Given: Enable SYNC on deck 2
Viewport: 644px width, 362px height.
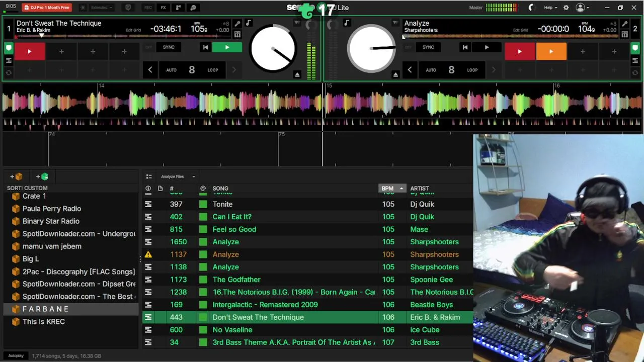Looking at the screenshot, I should pyautogui.click(x=428, y=47).
